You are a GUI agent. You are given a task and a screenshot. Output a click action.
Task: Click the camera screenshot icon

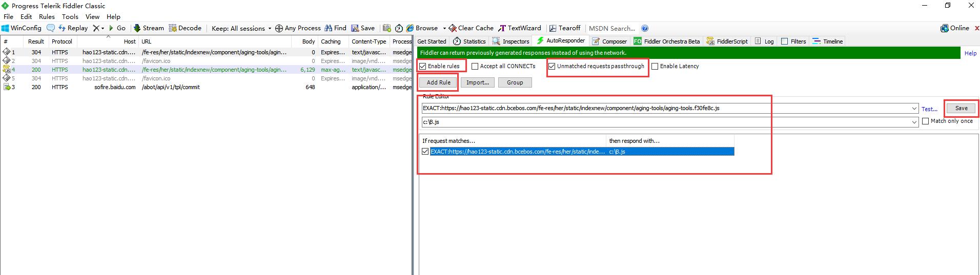(386, 28)
